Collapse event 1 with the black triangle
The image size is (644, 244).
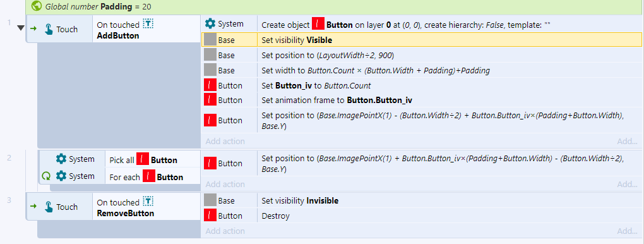click(x=21, y=28)
